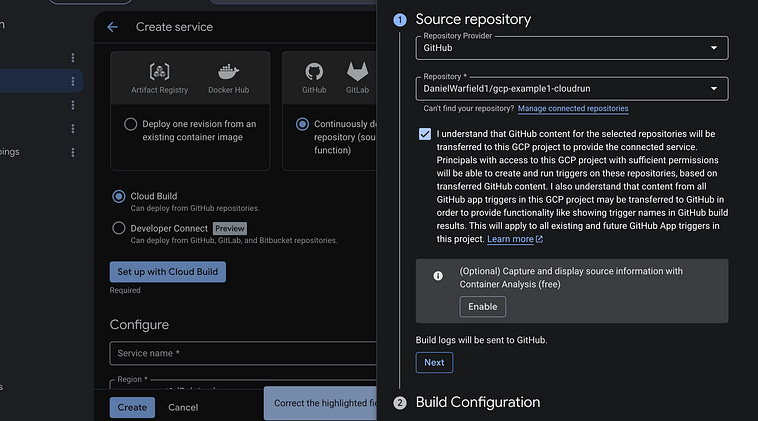Click Enable for Container Analysis
The image size is (758, 421).
(482, 306)
